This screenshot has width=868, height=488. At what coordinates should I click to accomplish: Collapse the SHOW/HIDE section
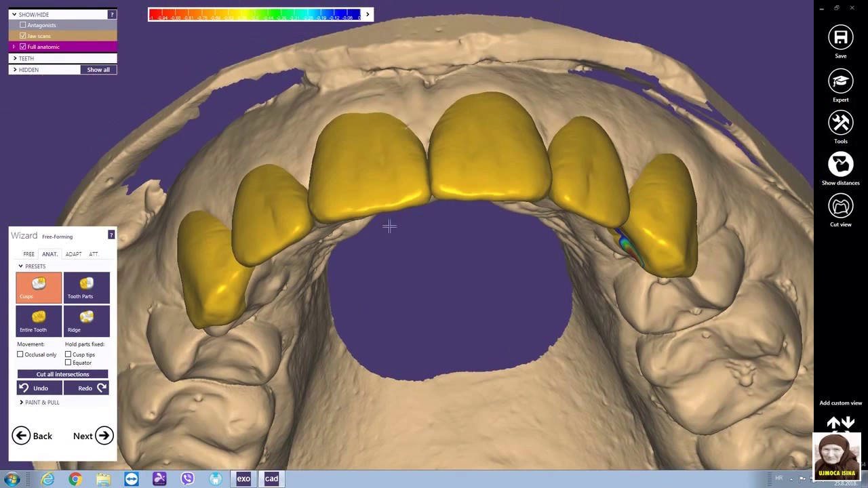14,14
